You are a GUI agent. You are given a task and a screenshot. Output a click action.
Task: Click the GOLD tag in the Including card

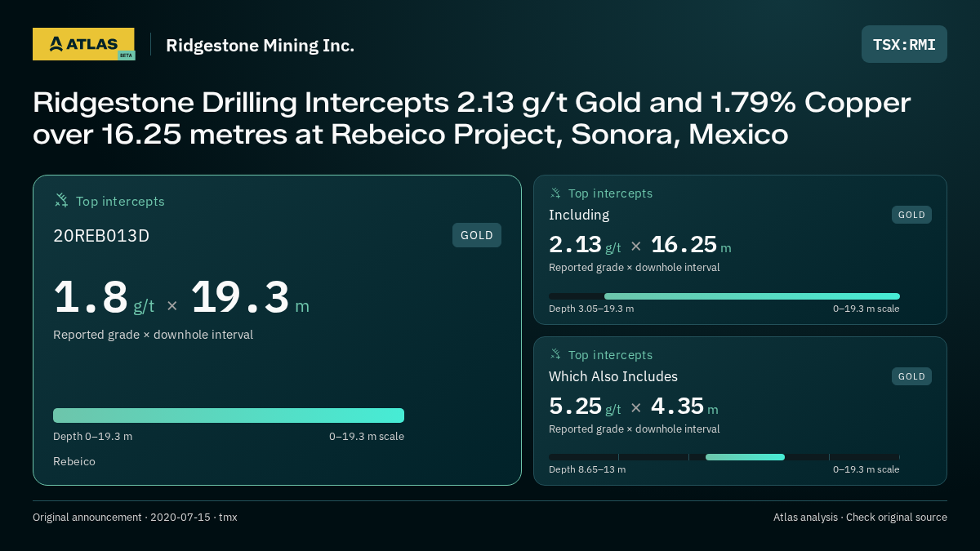point(911,215)
